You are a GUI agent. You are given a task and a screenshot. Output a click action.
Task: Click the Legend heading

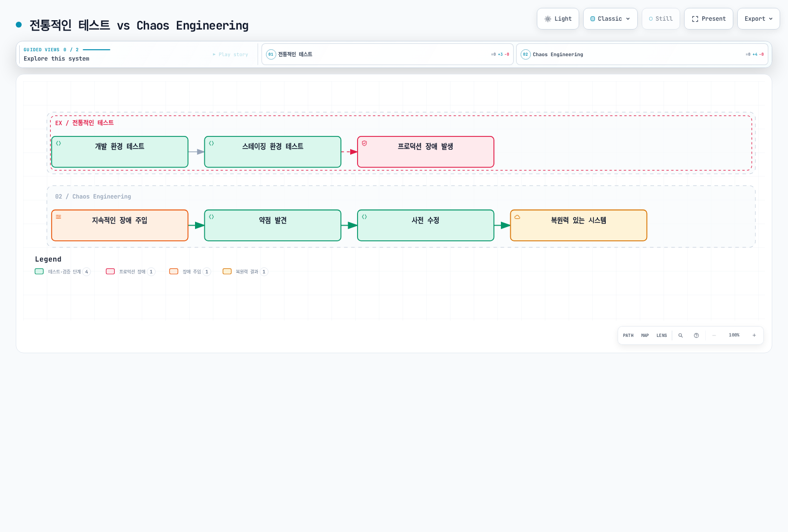(x=48, y=259)
